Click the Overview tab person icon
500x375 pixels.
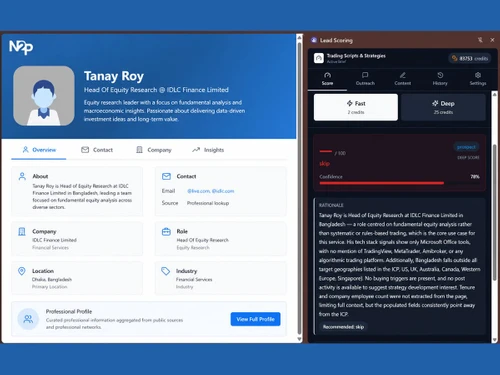(25, 150)
